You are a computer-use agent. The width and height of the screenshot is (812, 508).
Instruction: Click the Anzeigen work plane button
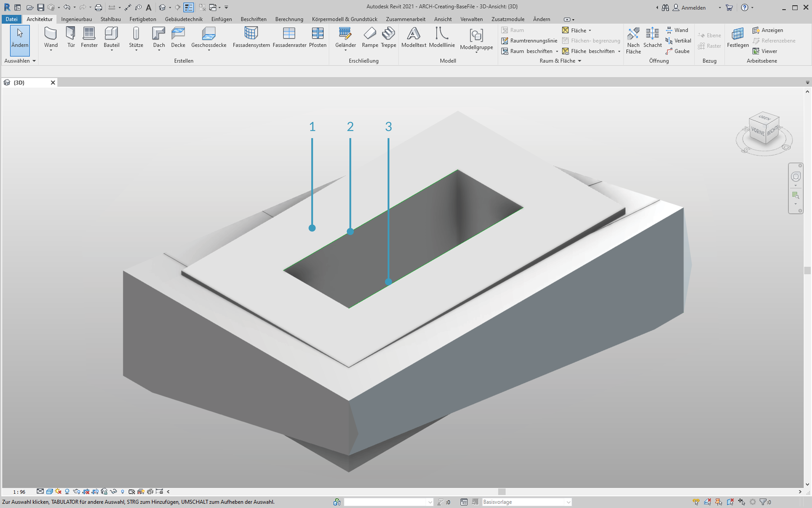pos(768,30)
